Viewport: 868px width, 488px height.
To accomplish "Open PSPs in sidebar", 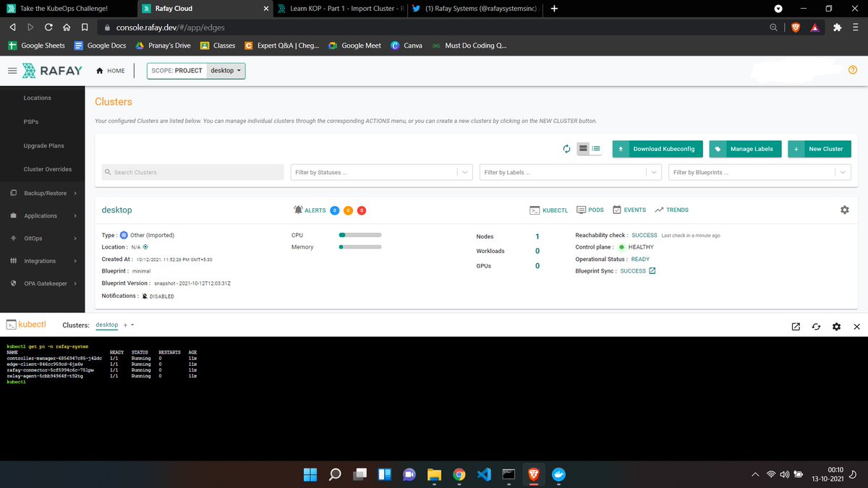I will pos(30,121).
